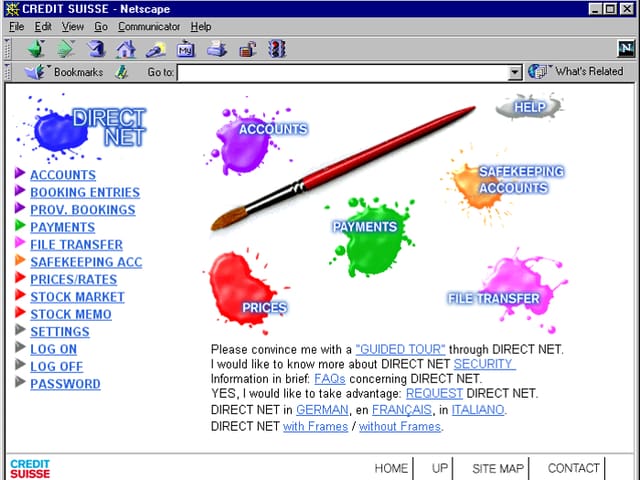Go to the Home page icon
This screenshot has height=480, width=640.
point(126,49)
